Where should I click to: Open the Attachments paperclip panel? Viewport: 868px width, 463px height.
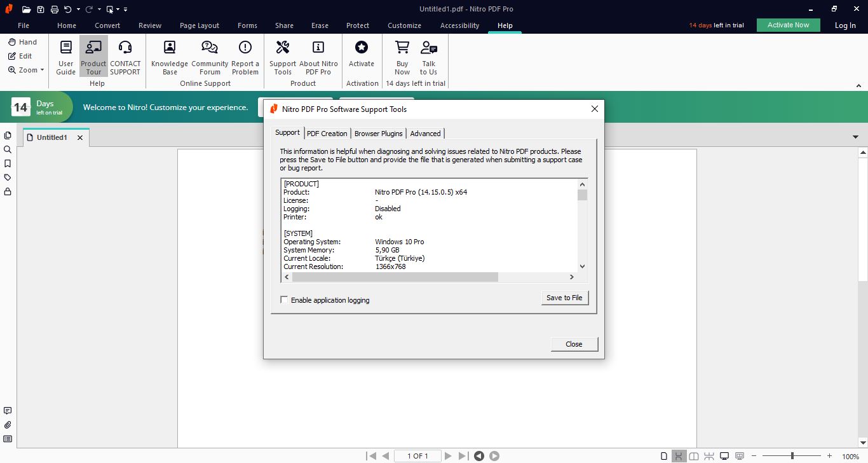[8, 425]
